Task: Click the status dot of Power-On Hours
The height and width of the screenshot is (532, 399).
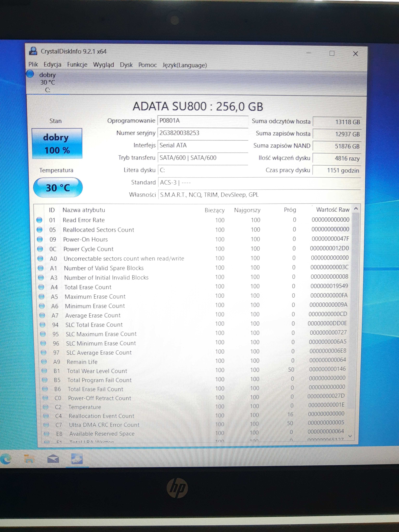Action: click(x=40, y=239)
